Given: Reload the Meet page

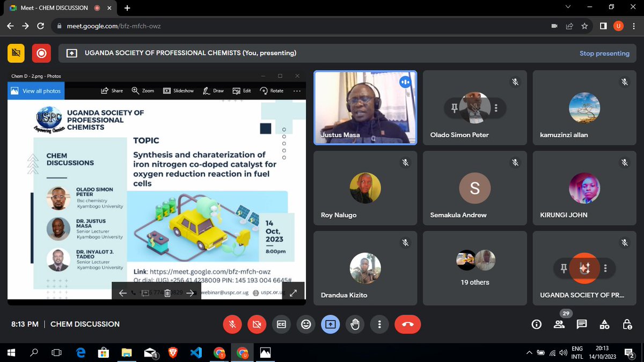Looking at the screenshot, I should 41,26.
